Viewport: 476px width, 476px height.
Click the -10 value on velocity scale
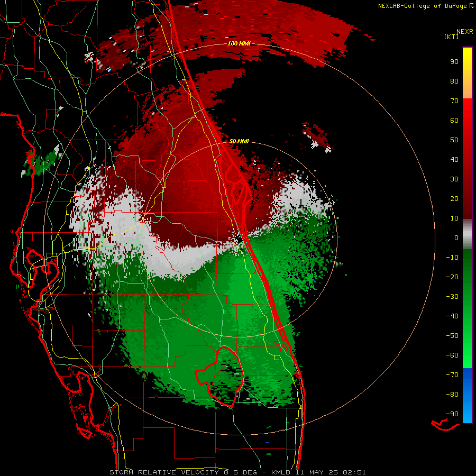point(452,258)
